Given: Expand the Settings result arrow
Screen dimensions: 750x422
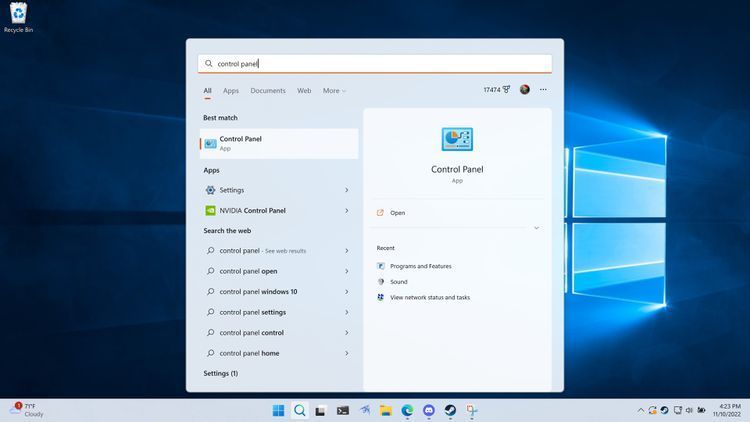Looking at the screenshot, I should (x=347, y=190).
